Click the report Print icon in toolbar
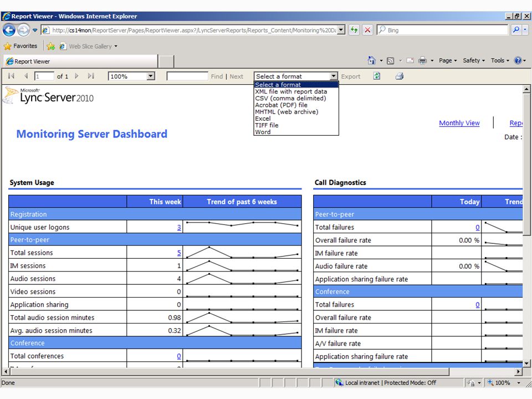 tap(400, 76)
